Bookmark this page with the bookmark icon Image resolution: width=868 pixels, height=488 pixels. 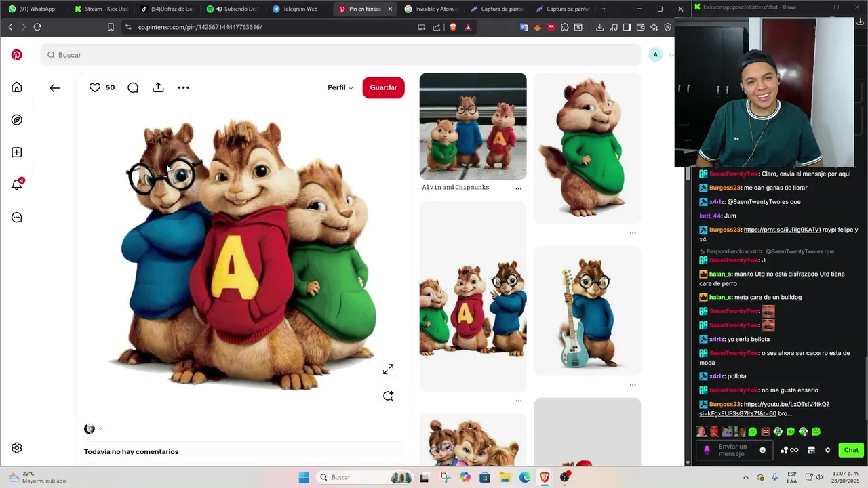(111, 27)
